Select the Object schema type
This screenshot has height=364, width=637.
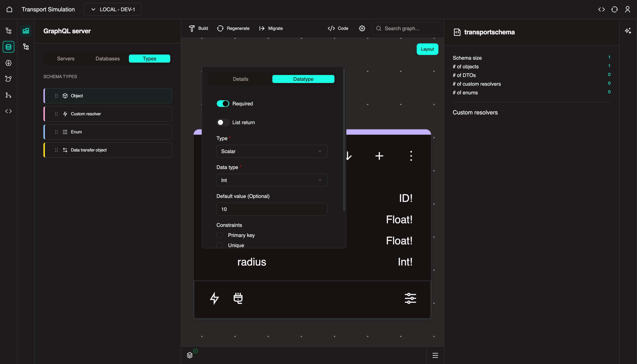click(108, 96)
